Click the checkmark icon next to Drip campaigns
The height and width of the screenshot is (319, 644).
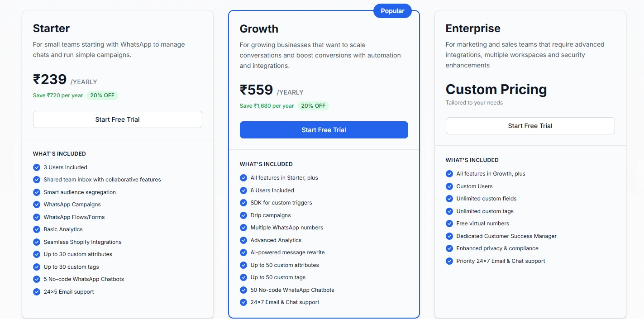(x=243, y=215)
